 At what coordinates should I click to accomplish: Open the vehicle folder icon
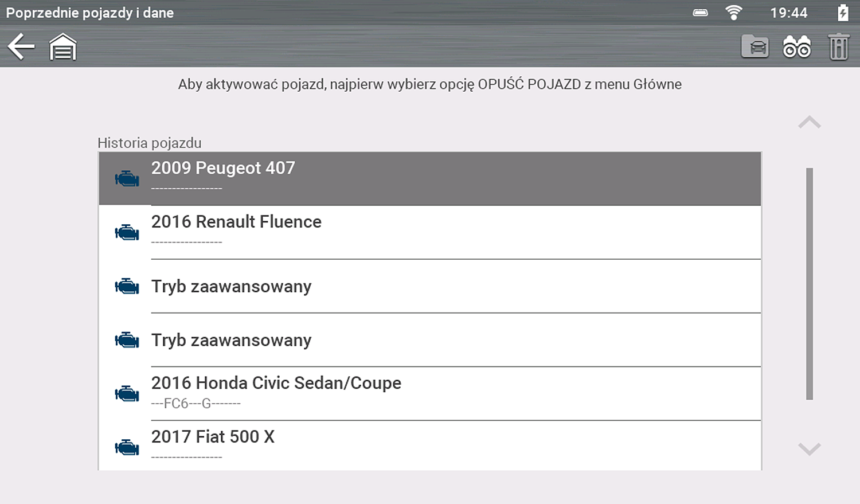[x=755, y=46]
